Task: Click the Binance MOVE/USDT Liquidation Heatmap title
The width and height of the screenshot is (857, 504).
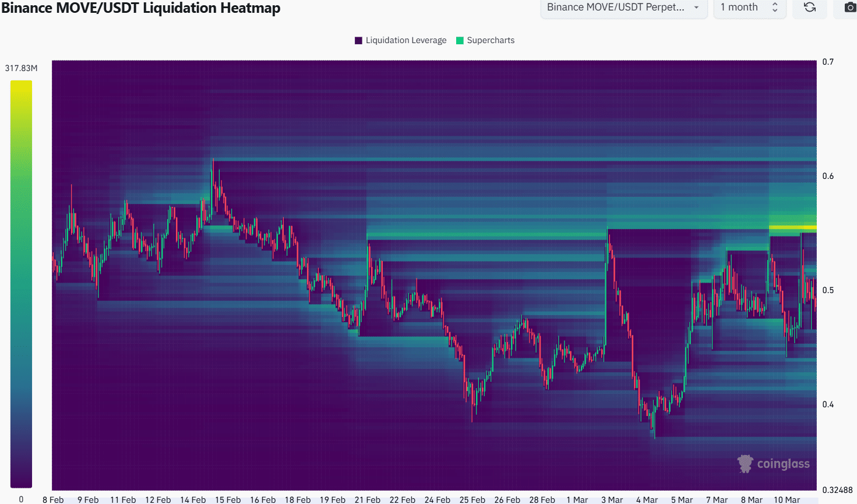Action: pyautogui.click(x=141, y=8)
